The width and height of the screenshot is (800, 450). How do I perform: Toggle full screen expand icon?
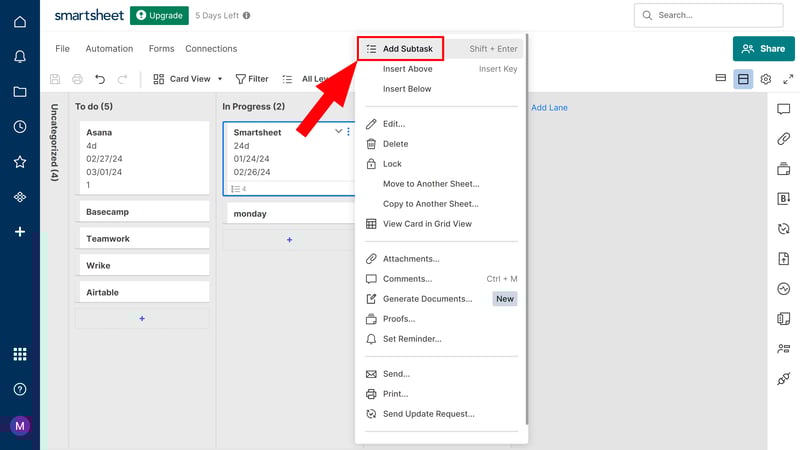pyautogui.click(x=788, y=79)
